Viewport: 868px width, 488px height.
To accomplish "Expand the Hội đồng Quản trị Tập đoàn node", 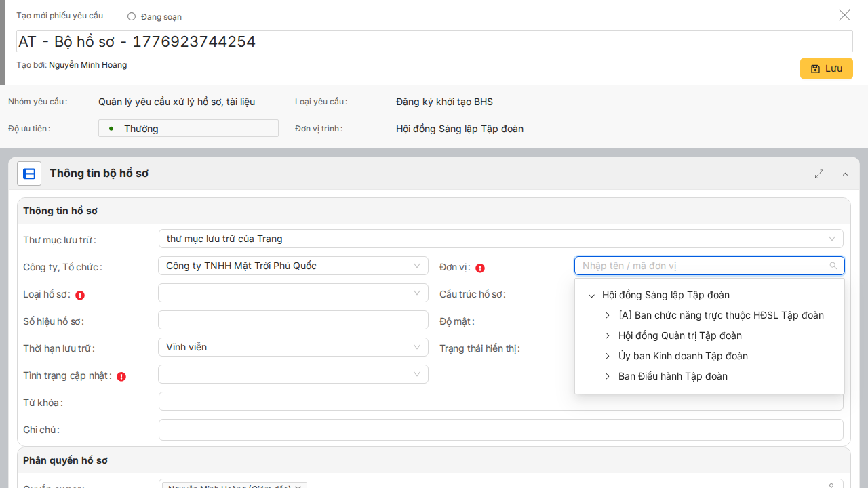I will coord(608,336).
